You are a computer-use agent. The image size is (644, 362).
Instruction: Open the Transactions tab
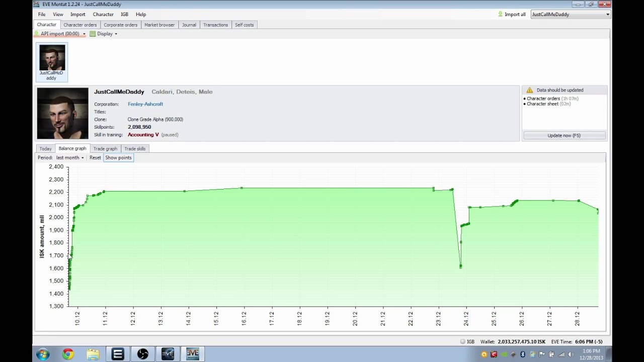click(x=215, y=25)
